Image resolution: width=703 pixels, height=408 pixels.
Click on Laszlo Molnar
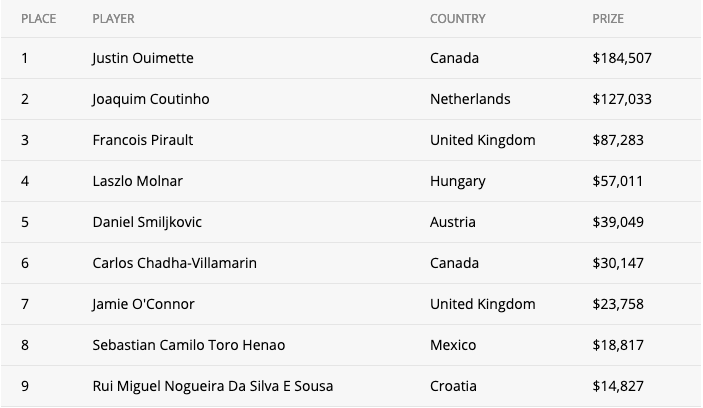138,181
